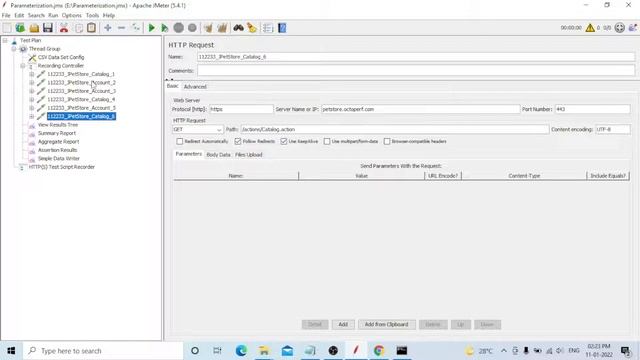Save the test plan with floppy icon
Screen dimensions: 640x360
48,28
